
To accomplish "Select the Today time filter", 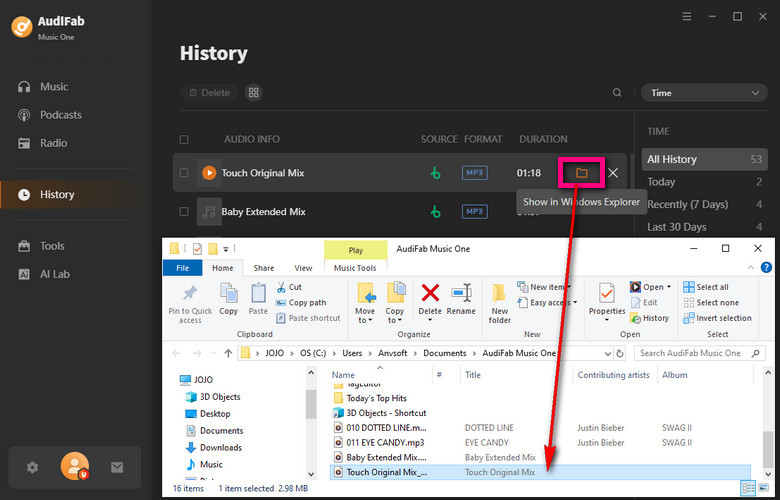I will (704, 182).
